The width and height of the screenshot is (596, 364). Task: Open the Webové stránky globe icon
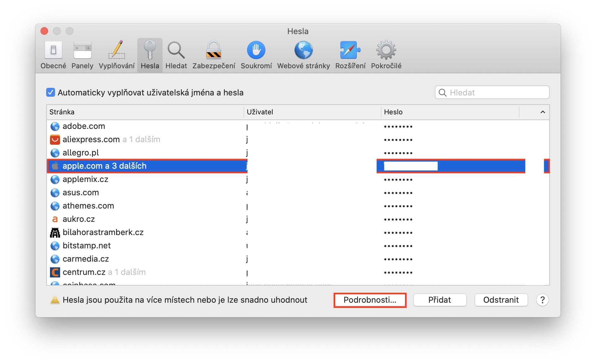(x=304, y=50)
